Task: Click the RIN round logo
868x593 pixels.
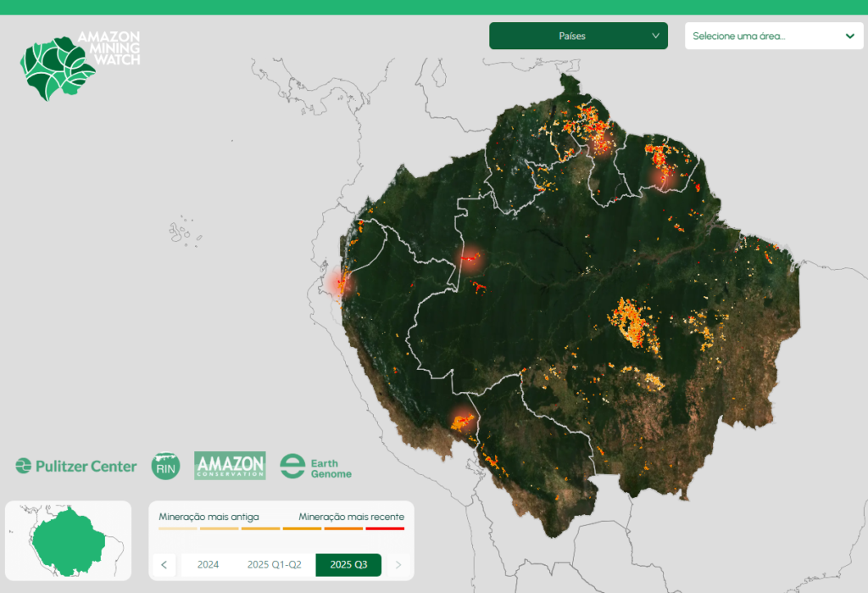Action: pos(165,466)
